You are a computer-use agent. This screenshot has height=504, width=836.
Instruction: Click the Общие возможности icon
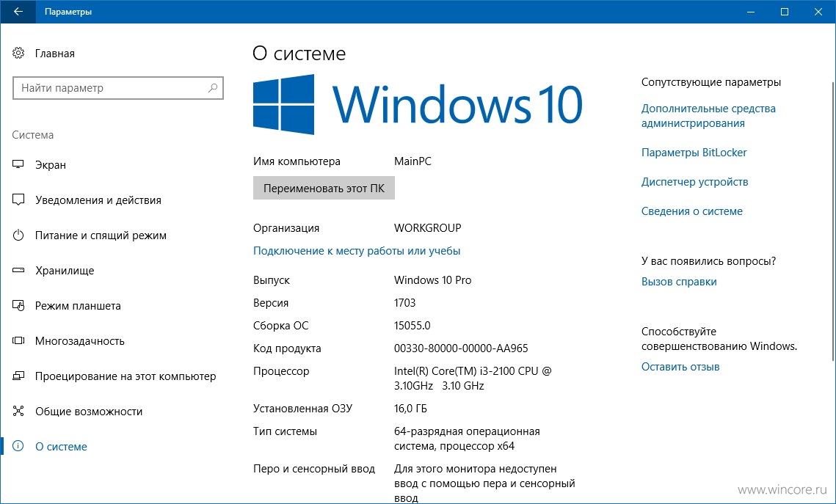(18, 412)
